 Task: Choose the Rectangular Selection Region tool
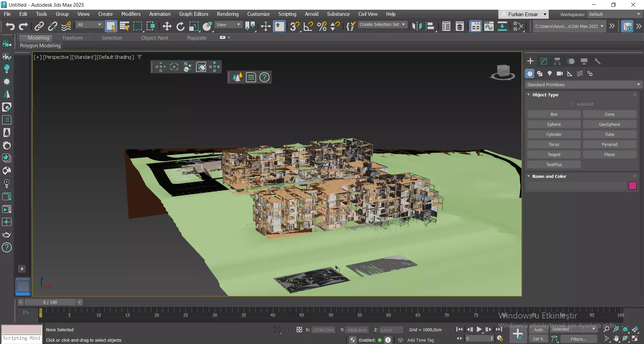(x=138, y=26)
